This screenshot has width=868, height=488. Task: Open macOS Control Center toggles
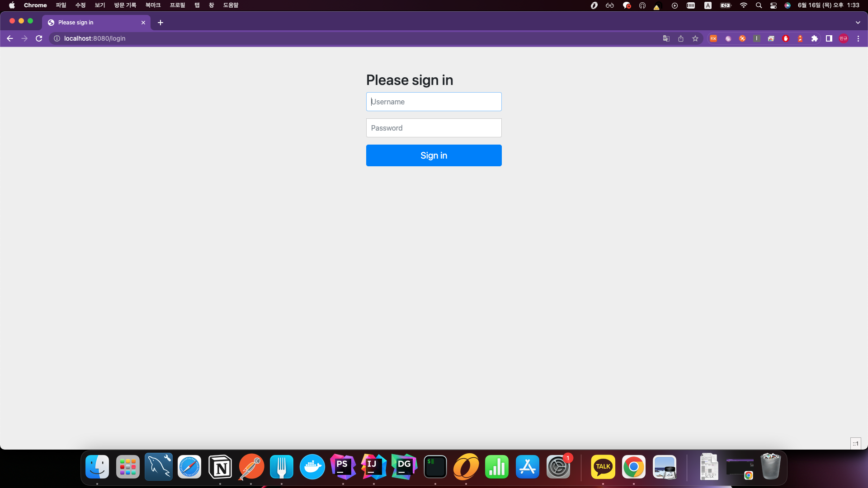[774, 5]
